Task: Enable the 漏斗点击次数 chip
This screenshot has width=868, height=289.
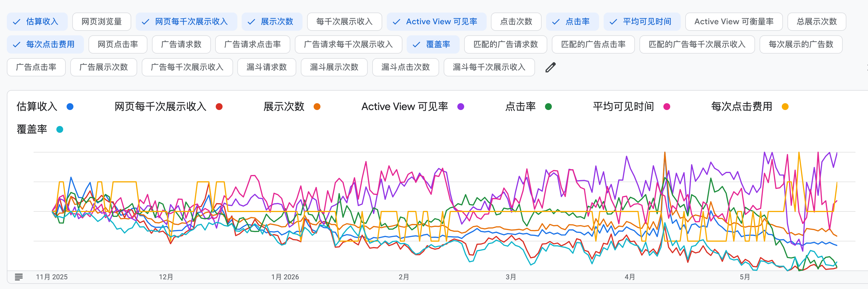Action: tap(406, 67)
